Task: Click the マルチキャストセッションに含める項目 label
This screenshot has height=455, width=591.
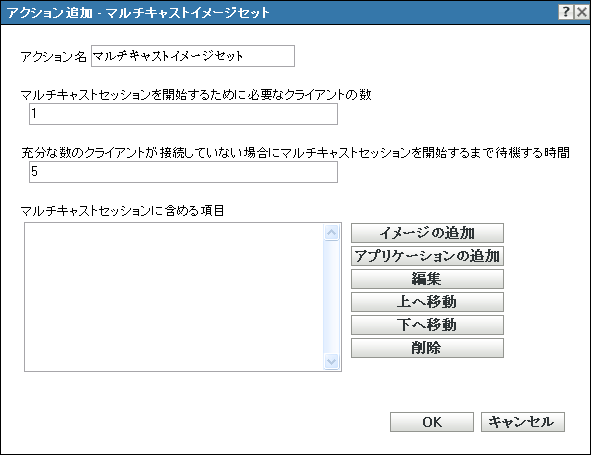Action: (x=122, y=210)
